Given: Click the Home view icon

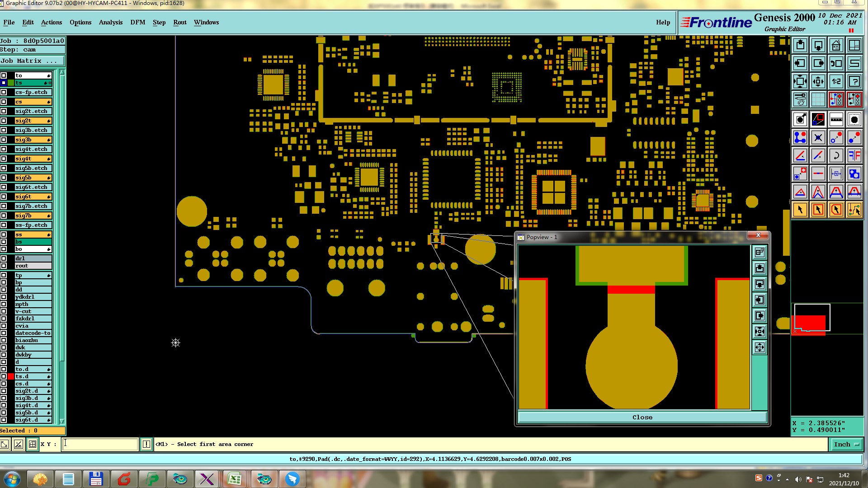Looking at the screenshot, I should 836,45.
